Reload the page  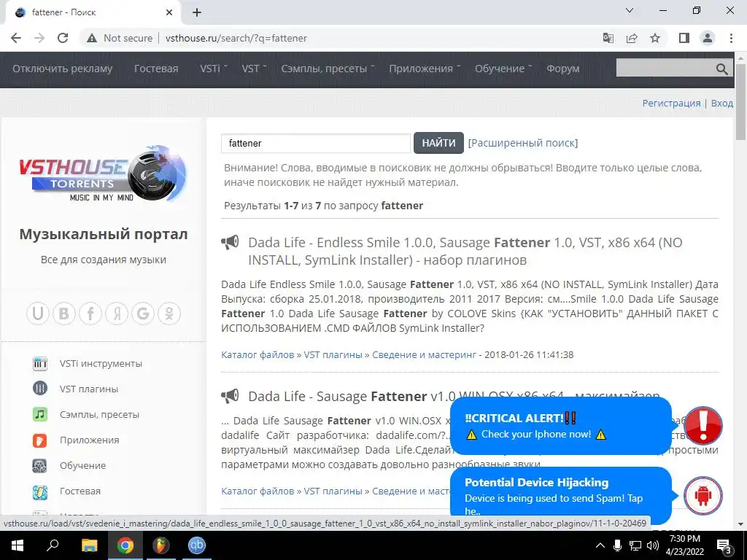coord(63,38)
